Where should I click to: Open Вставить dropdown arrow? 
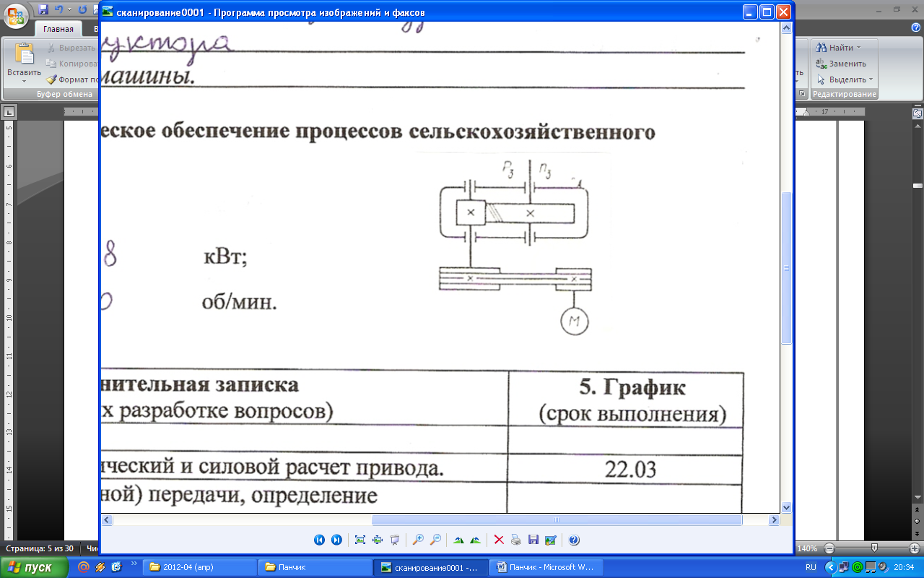25,81
